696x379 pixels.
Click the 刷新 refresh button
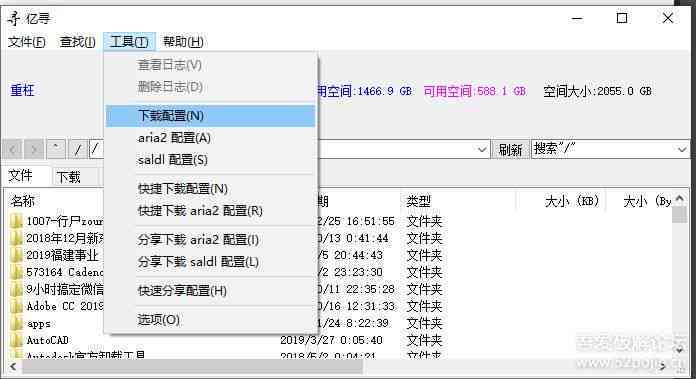[510, 150]
